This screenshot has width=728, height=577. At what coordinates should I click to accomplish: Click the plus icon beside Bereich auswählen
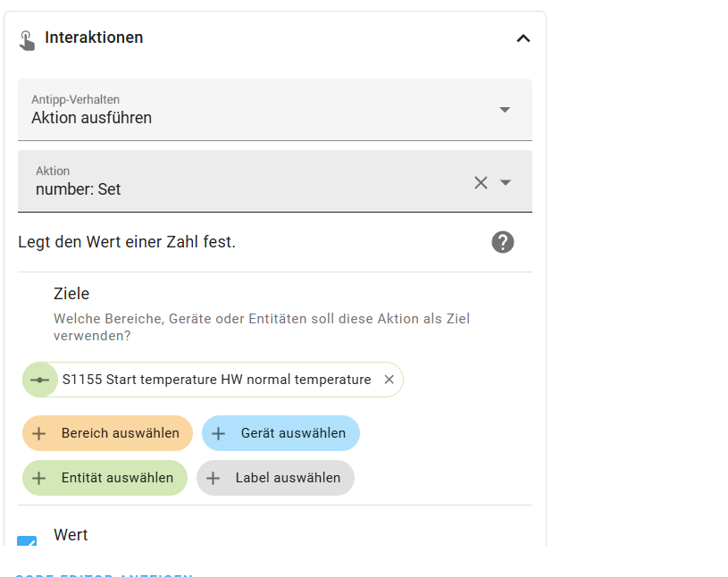pyautogui.click(x=39, y=433)
